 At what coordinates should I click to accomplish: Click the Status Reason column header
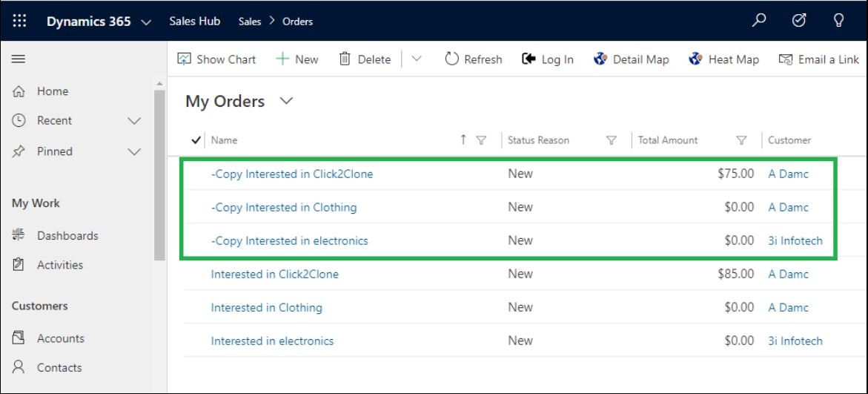[x=538, y=140]
